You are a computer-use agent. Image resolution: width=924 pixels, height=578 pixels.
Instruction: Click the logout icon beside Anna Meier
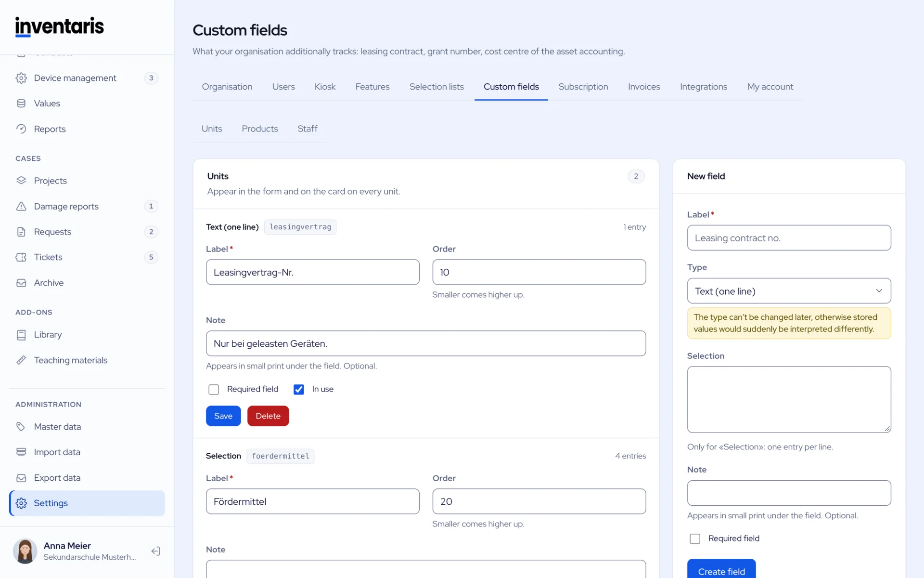155,551
